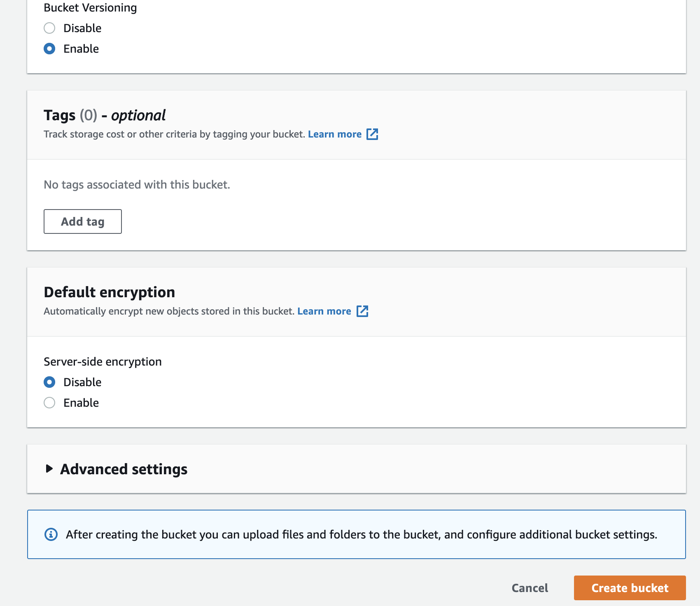Click external link icon beside Tags Learn more
This screenshot has width=700, height=606.
tap(372, 134)
